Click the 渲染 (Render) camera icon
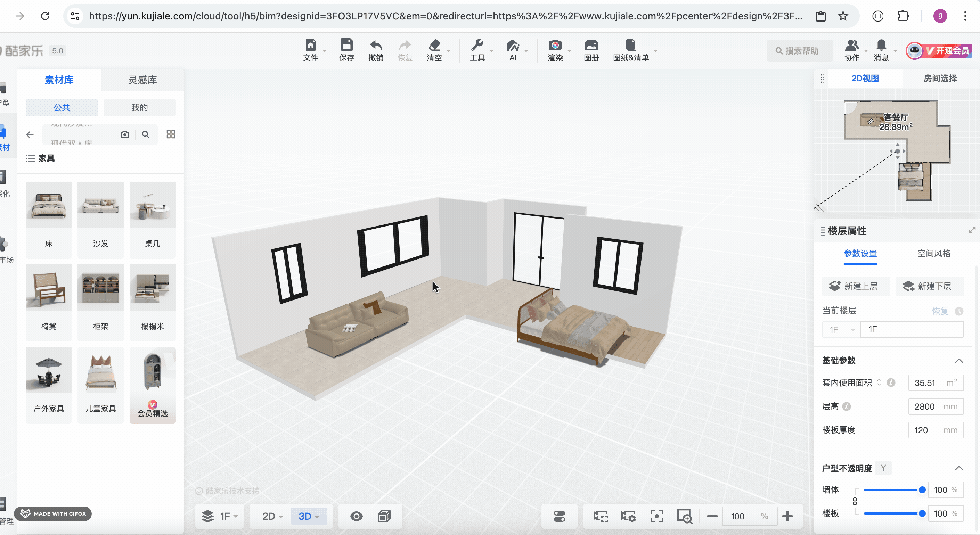Screen dimensions: 980x535 point(555,45)
